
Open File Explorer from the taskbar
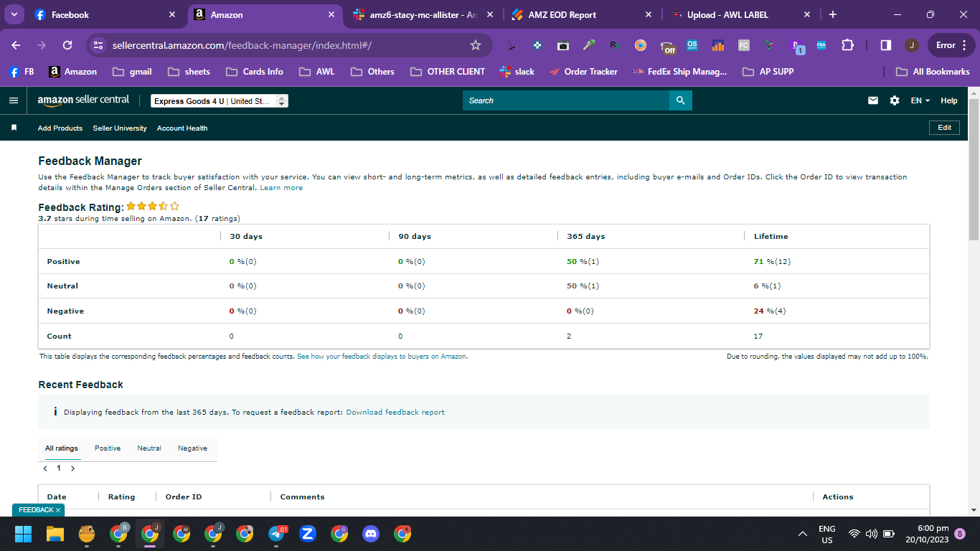[x=55, y=534]
